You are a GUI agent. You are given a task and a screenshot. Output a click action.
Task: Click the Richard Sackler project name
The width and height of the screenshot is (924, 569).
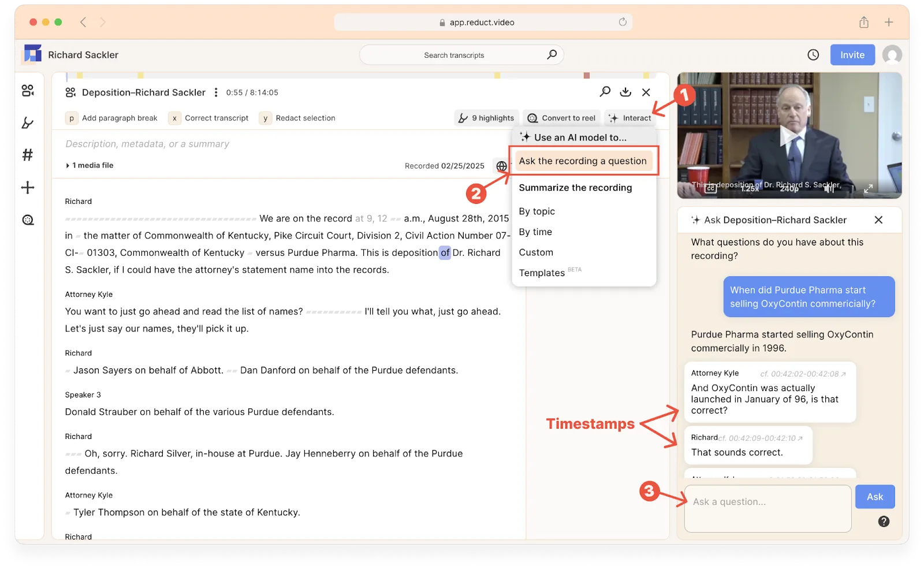coord(83,55)
